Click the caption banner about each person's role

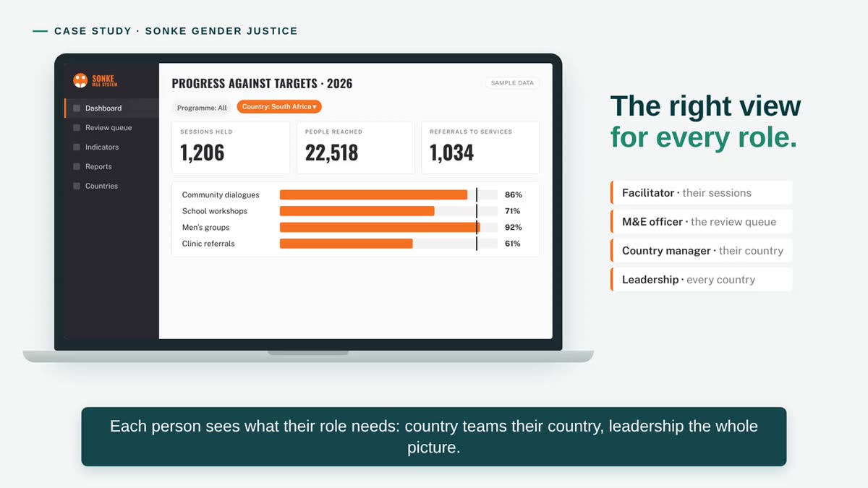point(434,437)
